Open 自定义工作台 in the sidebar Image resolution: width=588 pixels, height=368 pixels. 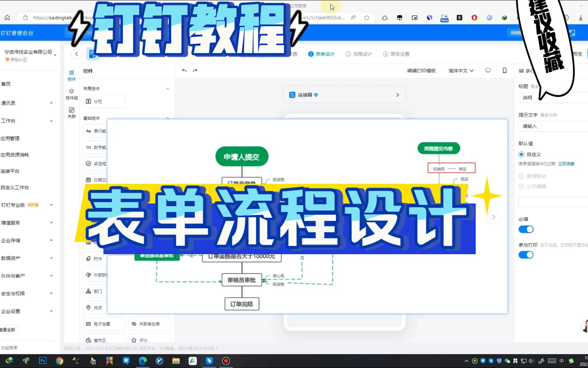pyautogui.click(x=15, y=187)
